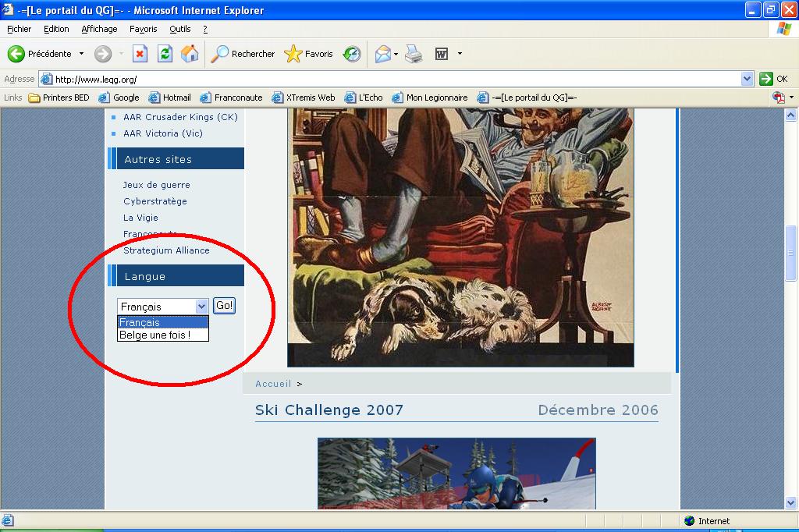The height and width of the screenshot is (532, 799).
Task: Expand the Edit button dropdown arrow
Action: pos(460,54)
